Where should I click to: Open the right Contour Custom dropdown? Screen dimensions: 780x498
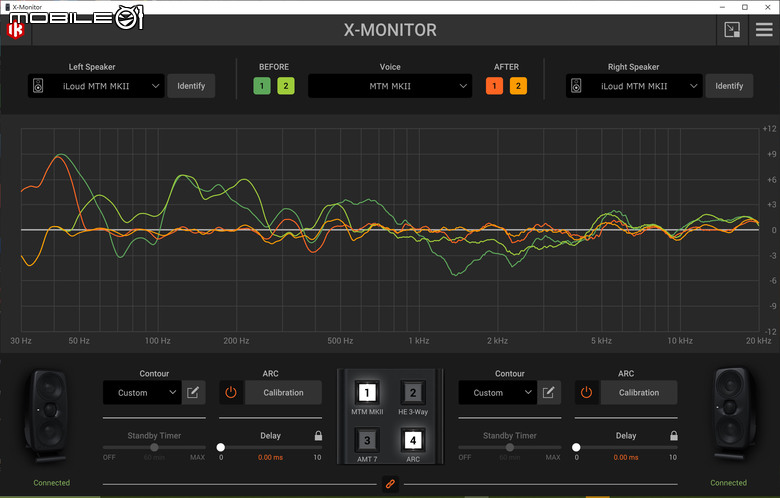pos(497,393)
